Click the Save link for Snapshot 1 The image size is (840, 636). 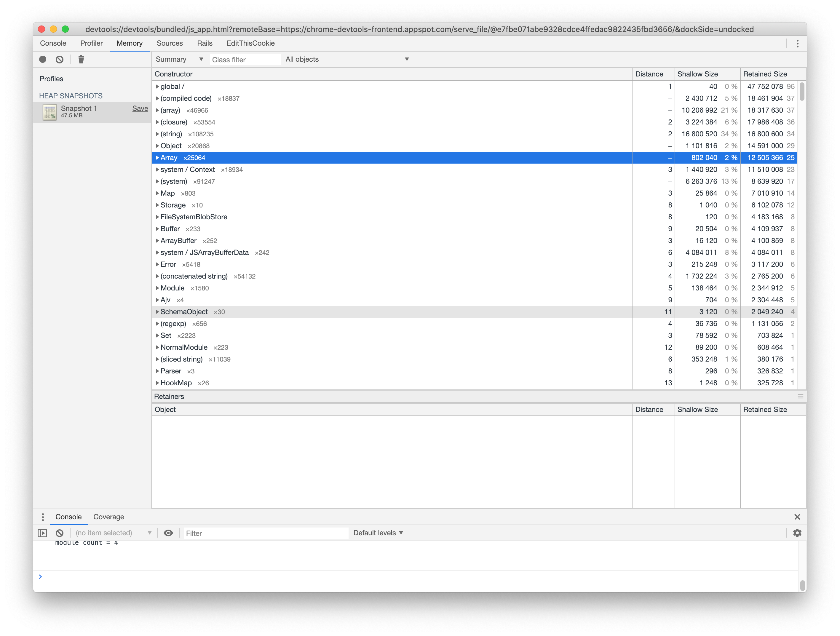140,108
